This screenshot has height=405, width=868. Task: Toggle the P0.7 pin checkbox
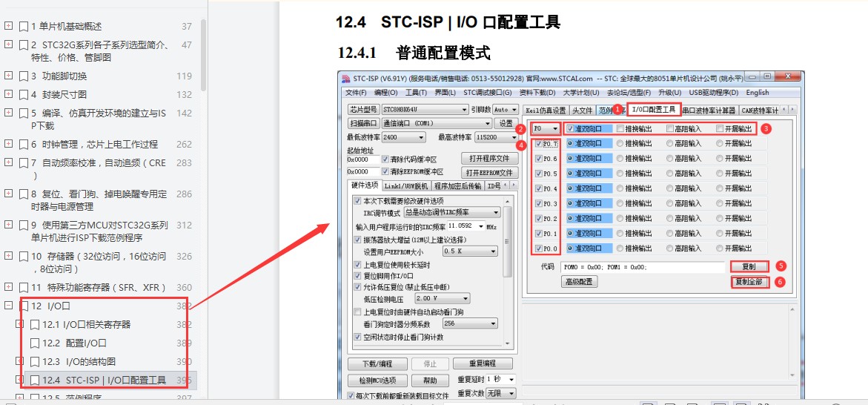coord(539,143)
